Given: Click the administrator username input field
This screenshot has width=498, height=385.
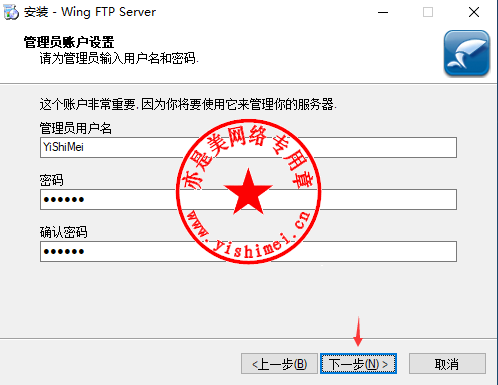Looking at the screenshot, I should click(248, 147).
